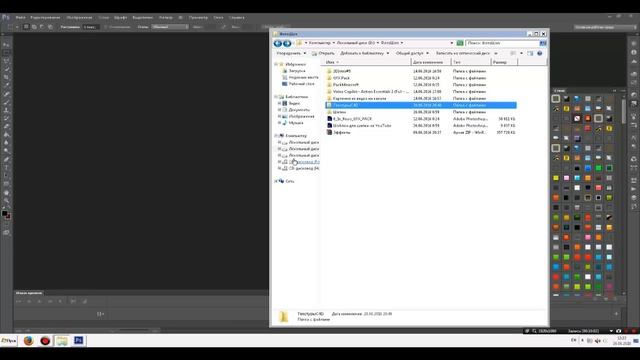The image size is (640, 360).
Task: Select the Horizontal Type tool
Action: coord(7,168)
